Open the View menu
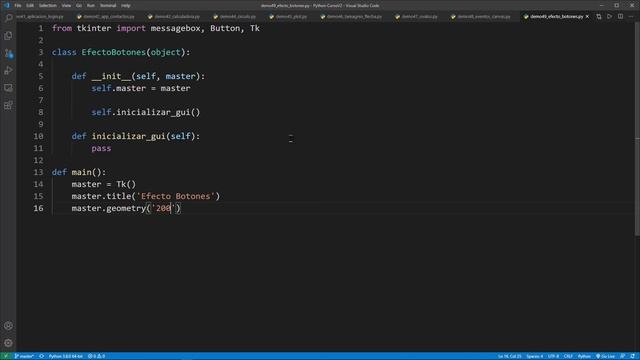 click(x=66, y=6)
